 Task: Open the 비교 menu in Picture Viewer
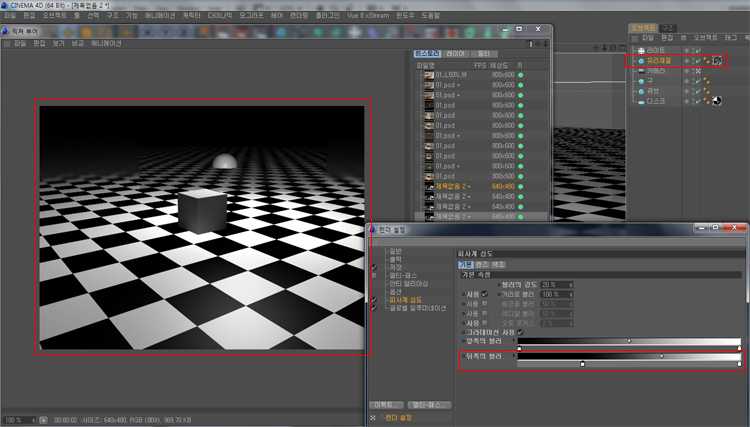pos(77,44)
